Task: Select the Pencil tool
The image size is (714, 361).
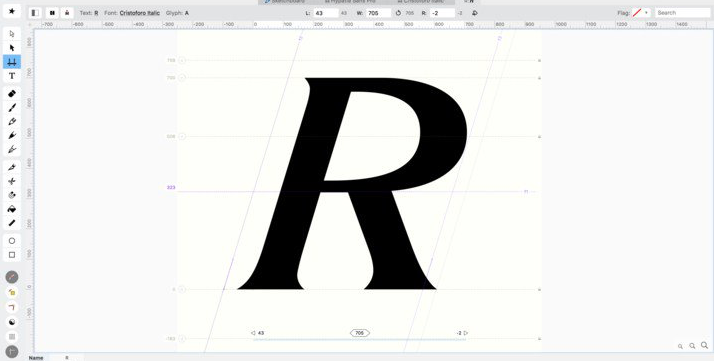Action: (12, 122)
